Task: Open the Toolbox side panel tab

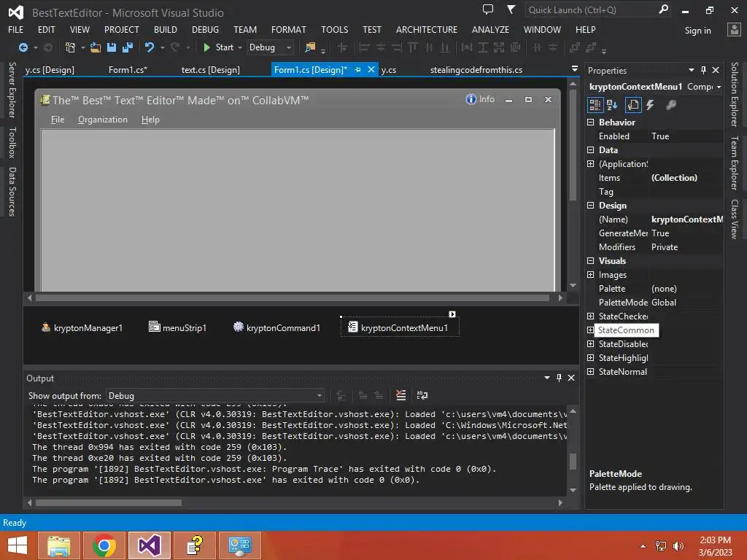Action: 12,142
